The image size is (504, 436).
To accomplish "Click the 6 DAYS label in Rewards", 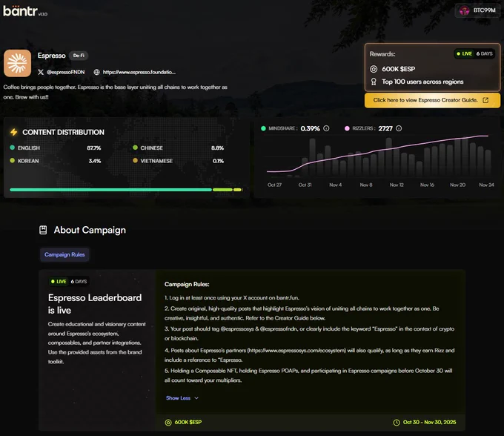I will click(x=485, y=53).
